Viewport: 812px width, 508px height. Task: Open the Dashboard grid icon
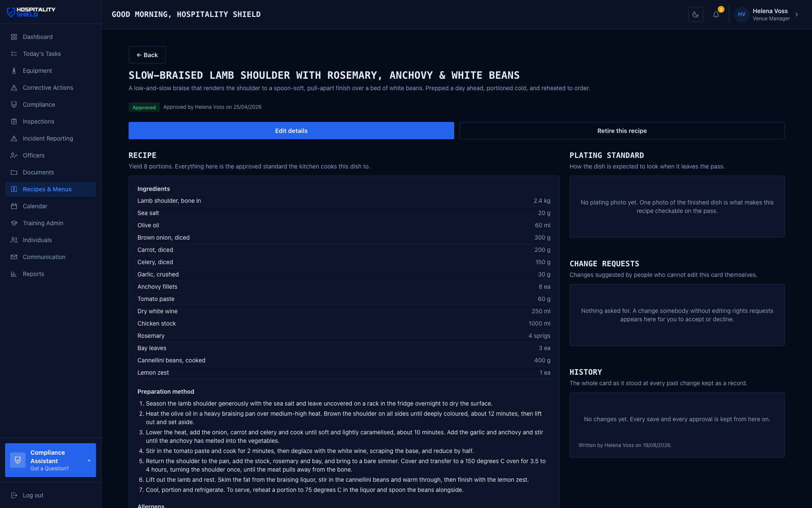(x=14, y=37)
